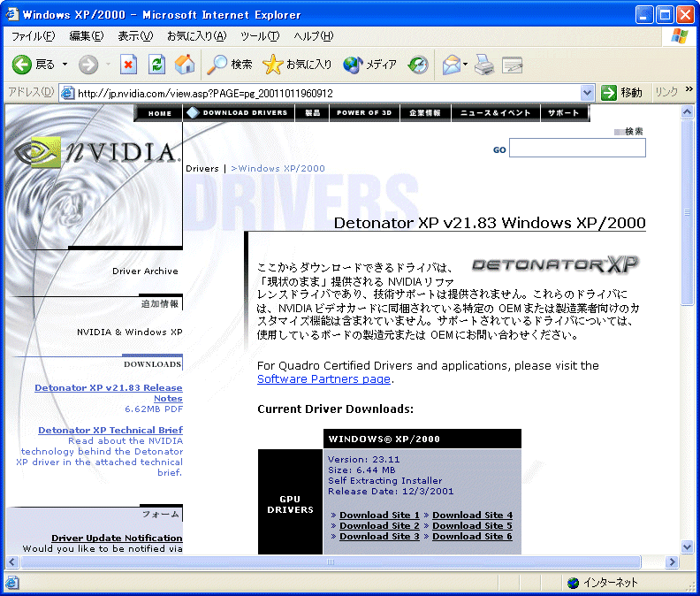700x596 pixels.
Task: Open Detonator XP Technical Brief link
Action: point(110,430)
